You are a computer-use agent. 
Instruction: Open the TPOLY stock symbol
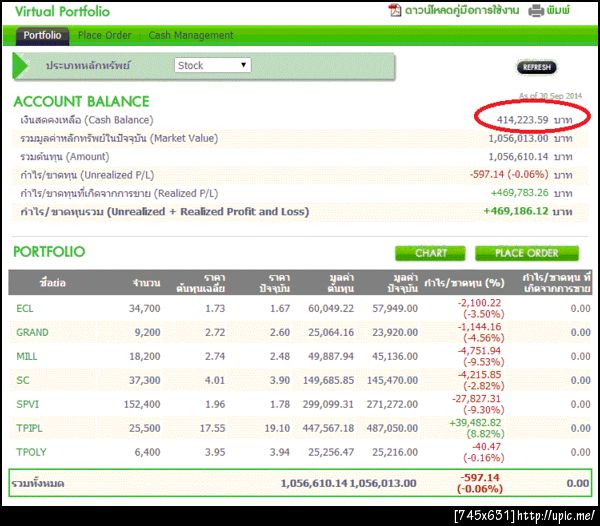coord(31,452)
